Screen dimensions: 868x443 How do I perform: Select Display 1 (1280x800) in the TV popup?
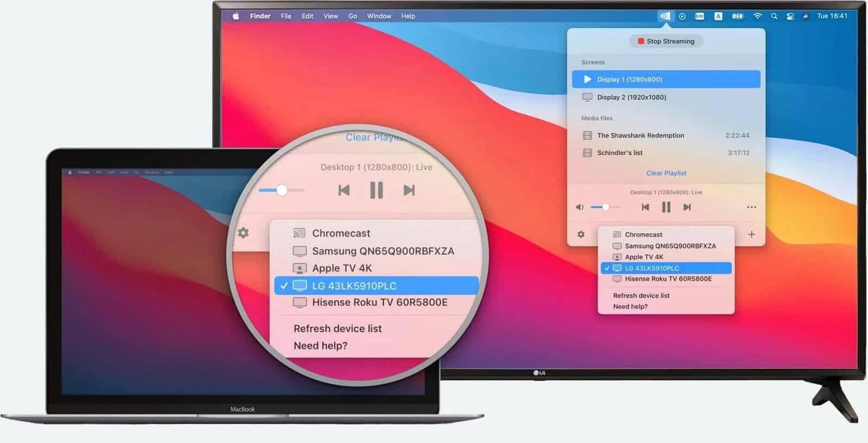[666, 79]
